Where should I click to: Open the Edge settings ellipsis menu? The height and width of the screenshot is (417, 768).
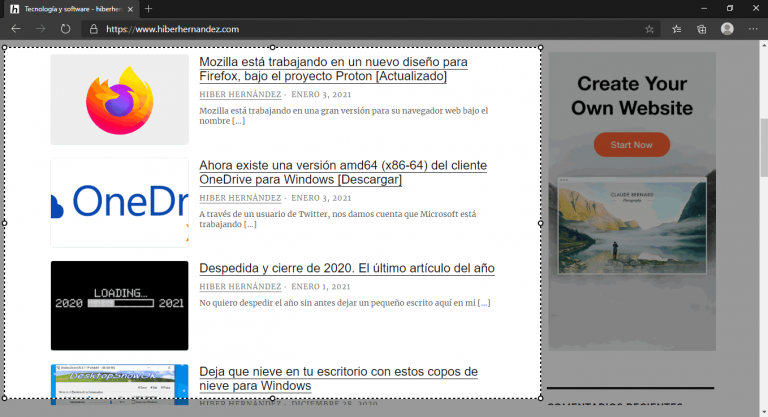point(753,29)
